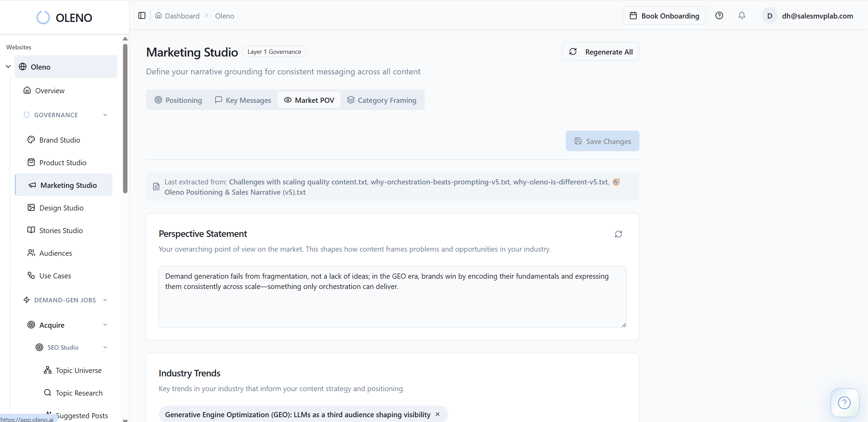This screenshot has width=868, height=422.
Task: Collapse the Acquire menu chevron
Action: coord(105,325)
